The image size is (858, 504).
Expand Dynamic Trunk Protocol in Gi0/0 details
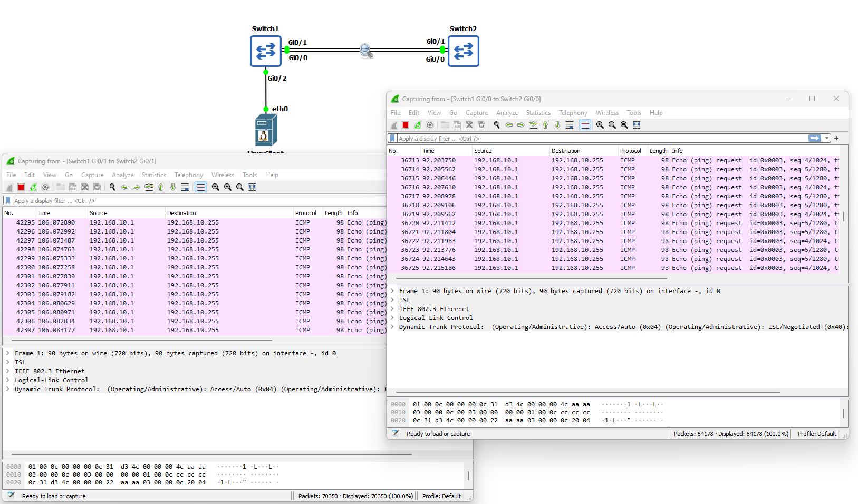pyautogui.click(x=392, y=327)
